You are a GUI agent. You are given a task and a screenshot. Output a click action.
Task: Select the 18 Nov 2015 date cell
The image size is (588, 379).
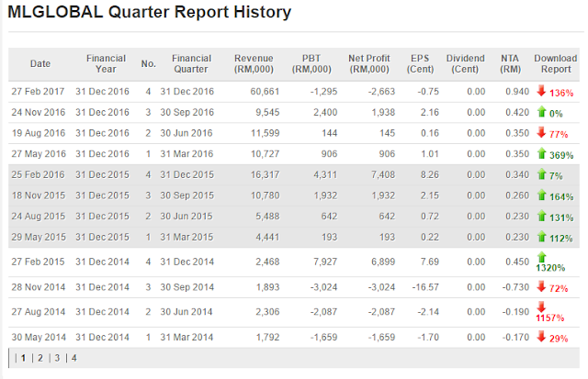[39, 195]
